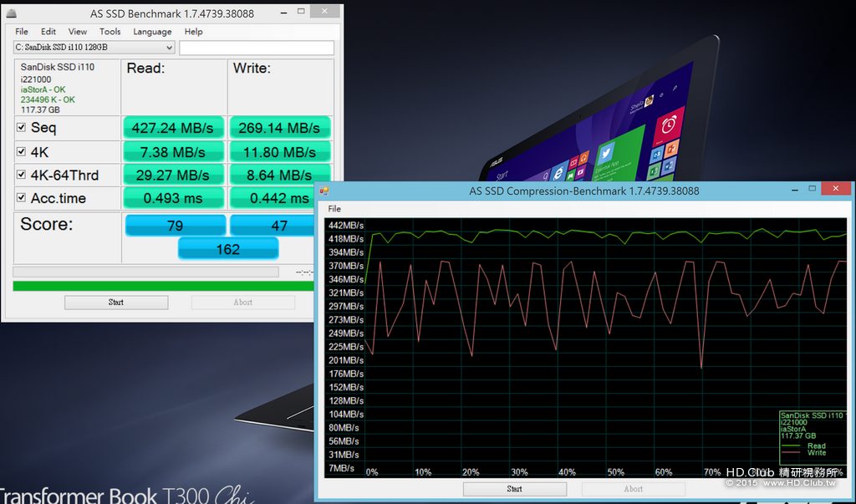Viewport: 856px width, 504px height.
Task: Click the empty text field beside drive dropdown
Action: pos(257,48)
